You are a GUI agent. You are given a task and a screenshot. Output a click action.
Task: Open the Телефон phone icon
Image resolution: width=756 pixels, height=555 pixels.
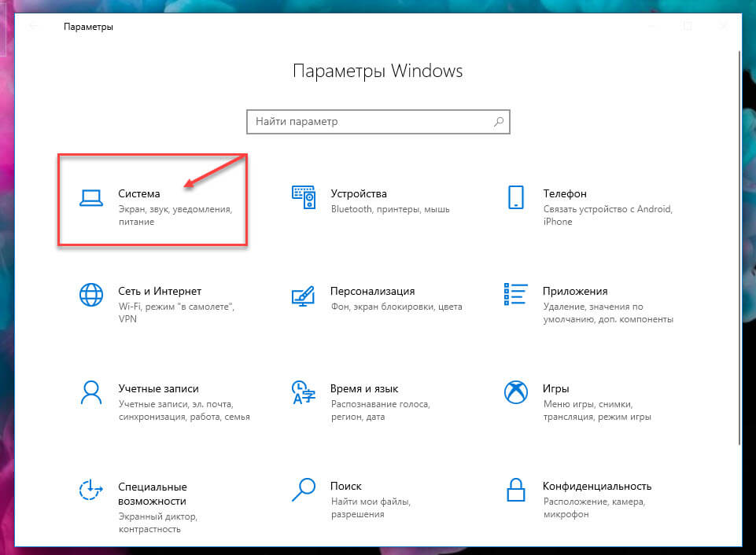(516, 197)
